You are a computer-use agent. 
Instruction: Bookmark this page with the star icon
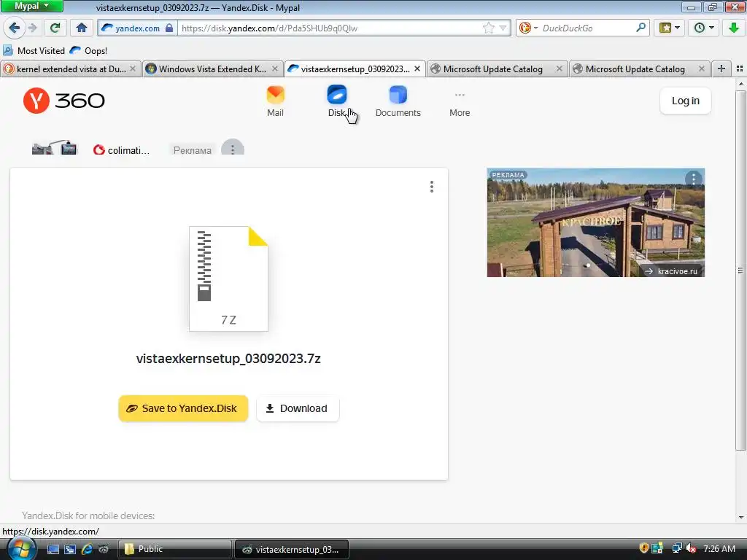coord(488,28)
